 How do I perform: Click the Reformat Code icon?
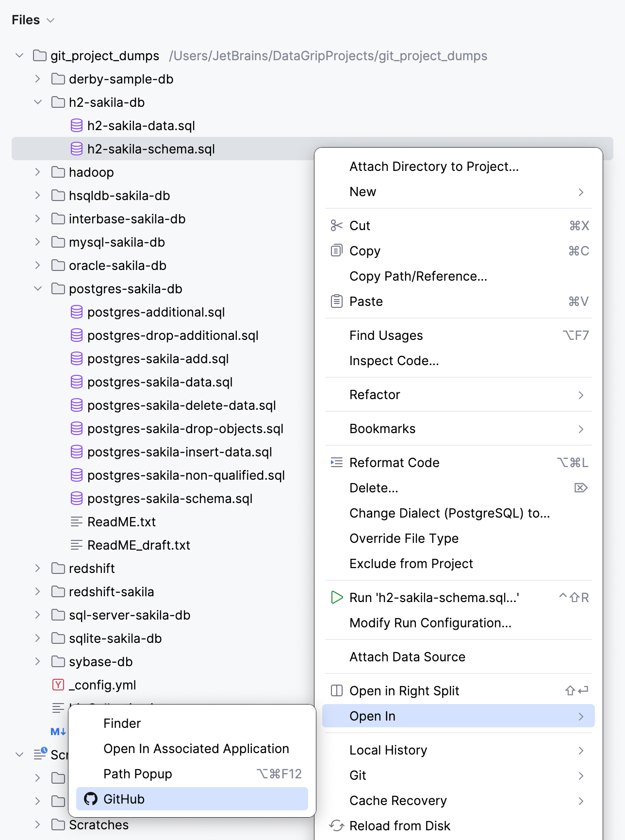336,462
